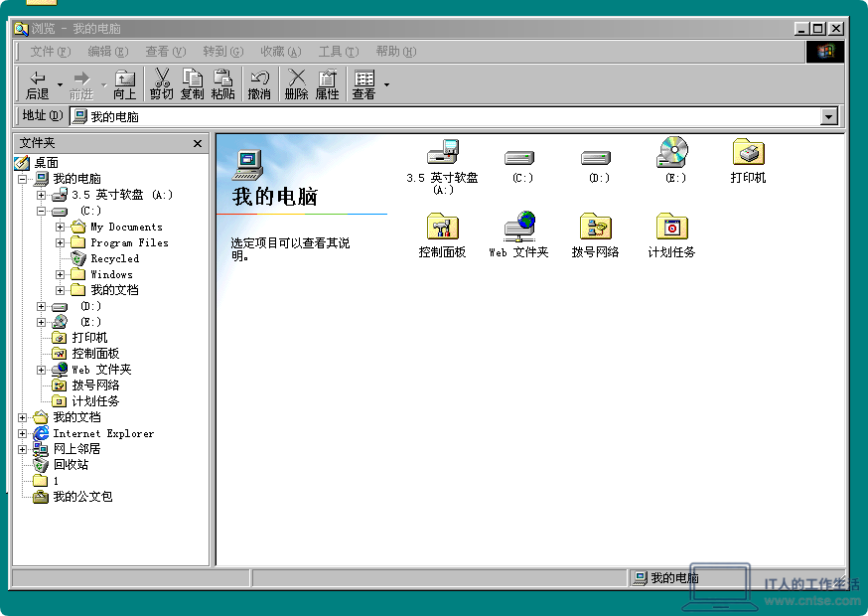Collapse the 我的电脑 tree node
This screenshot has width=868, height=616.
[x=23, y=179]
